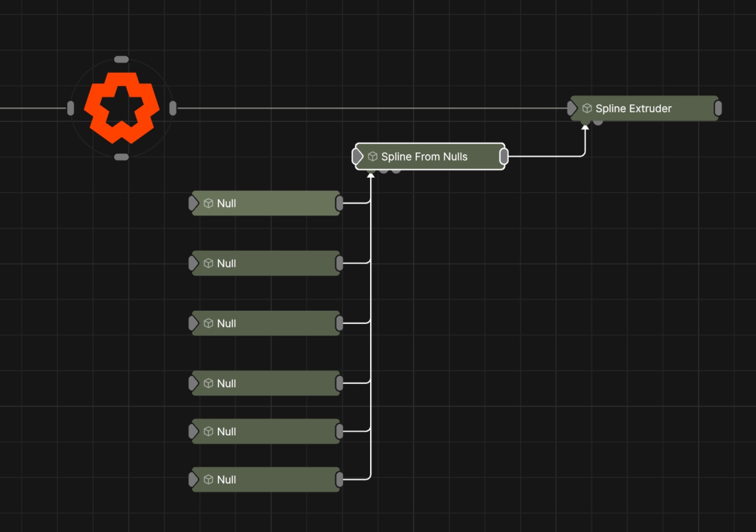The height and width of the screenshot is (532, 756).
Task: Click cube icon on the topmost Null node
Action: point(209,203)
